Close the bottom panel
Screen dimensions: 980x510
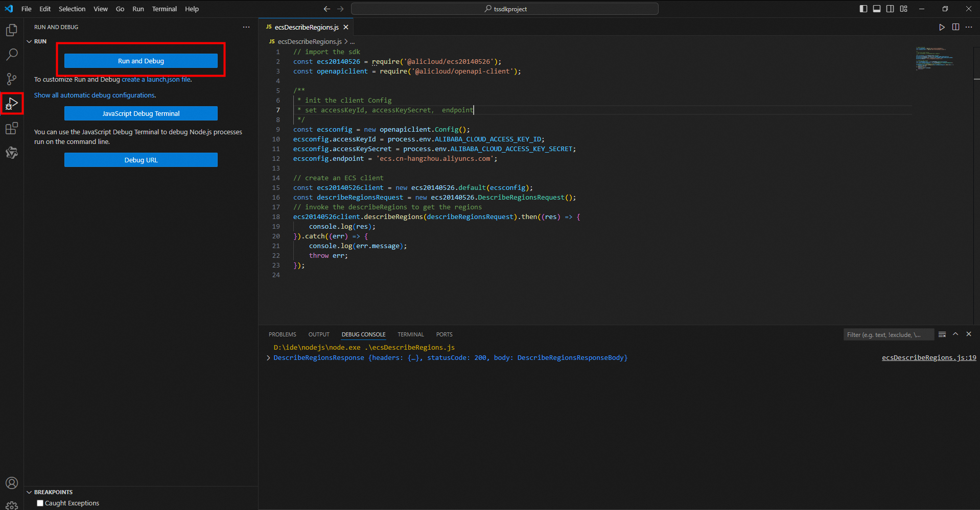pos(969,334)
